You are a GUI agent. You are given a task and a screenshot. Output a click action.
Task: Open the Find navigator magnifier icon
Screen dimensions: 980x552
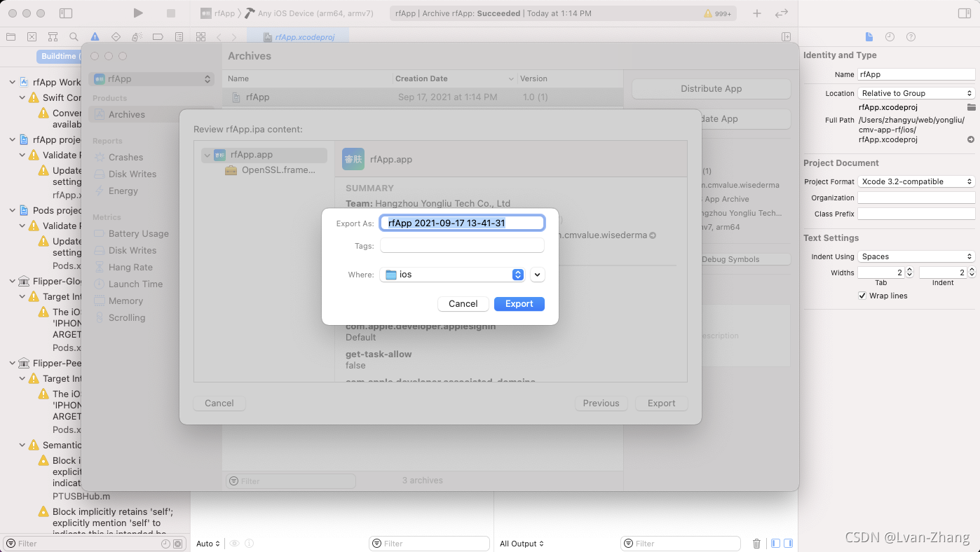click(x=74, y=36)
